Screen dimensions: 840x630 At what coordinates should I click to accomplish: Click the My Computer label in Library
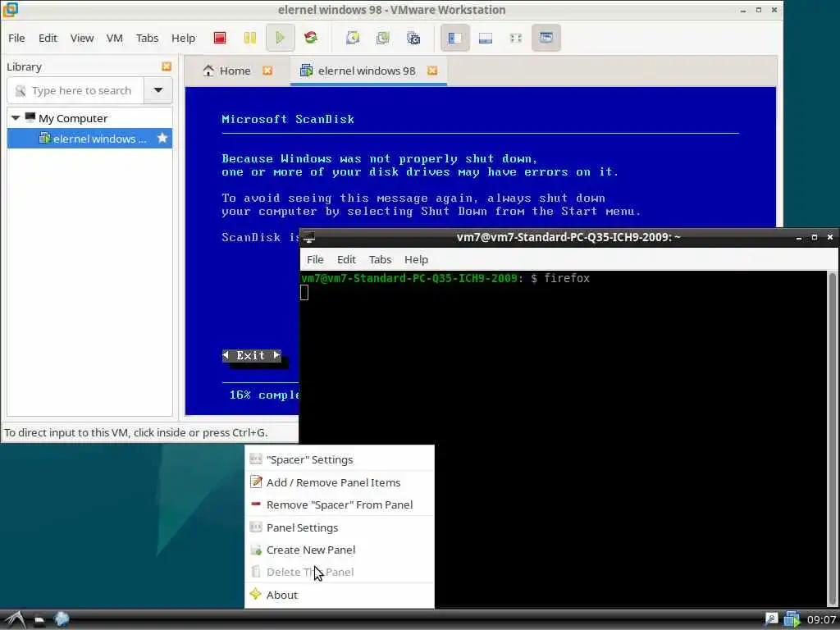[x=73, y=118]
